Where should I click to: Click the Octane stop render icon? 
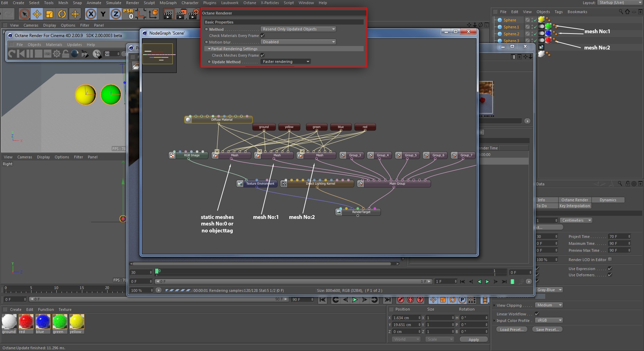tap(38, 54)
